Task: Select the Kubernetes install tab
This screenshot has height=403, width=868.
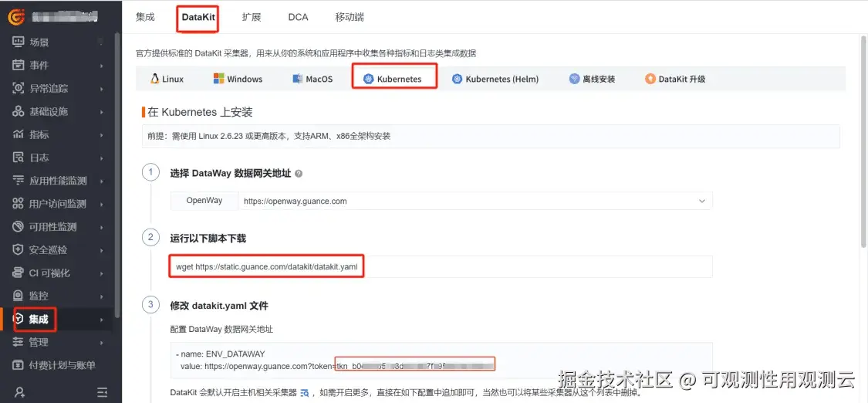Action: coord(394,79)
